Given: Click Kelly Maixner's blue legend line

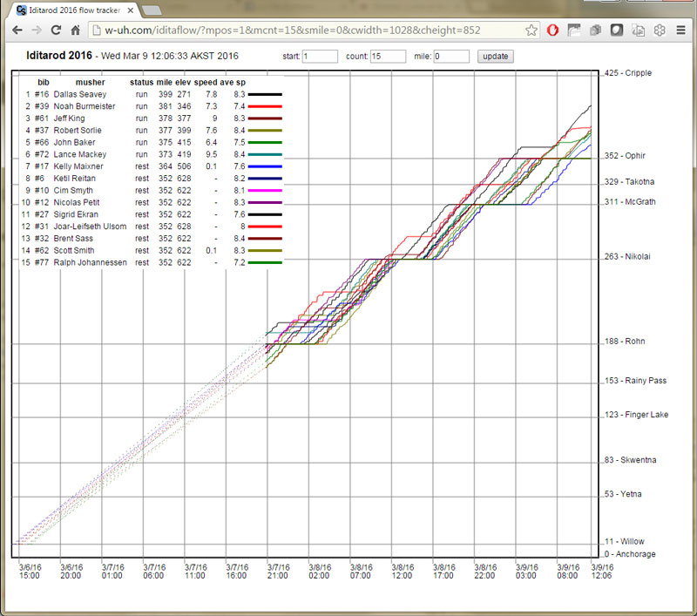Looking at the screenshot, I should tap(265, 166).
